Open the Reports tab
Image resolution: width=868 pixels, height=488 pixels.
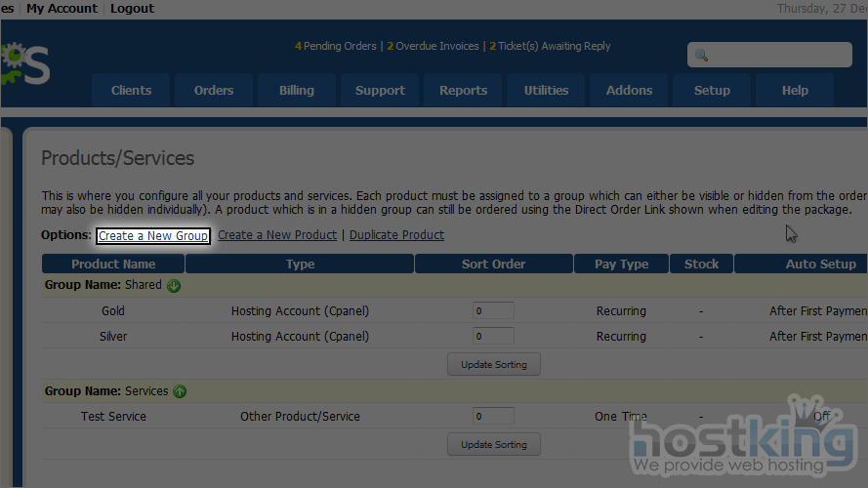pos(463,90)
